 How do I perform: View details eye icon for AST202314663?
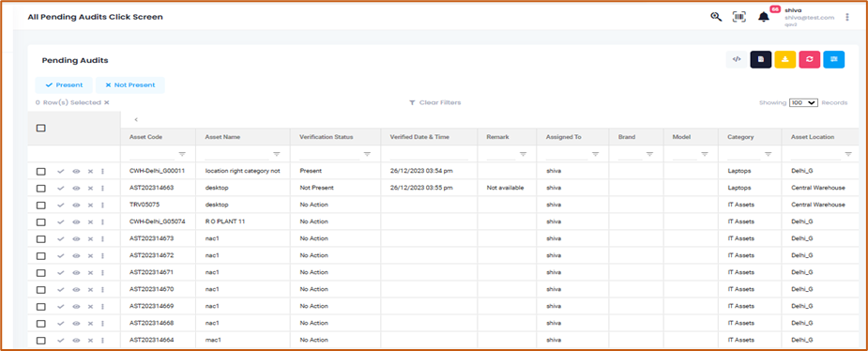point(76,189)
